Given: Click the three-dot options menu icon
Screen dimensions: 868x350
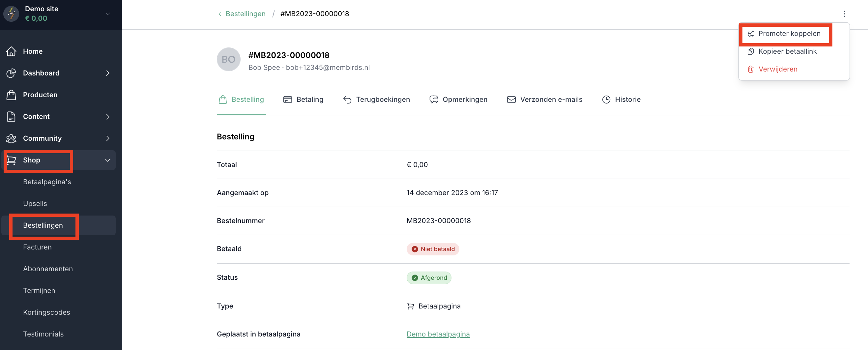Looking at the screenshot, I should [x=844, y=14].
